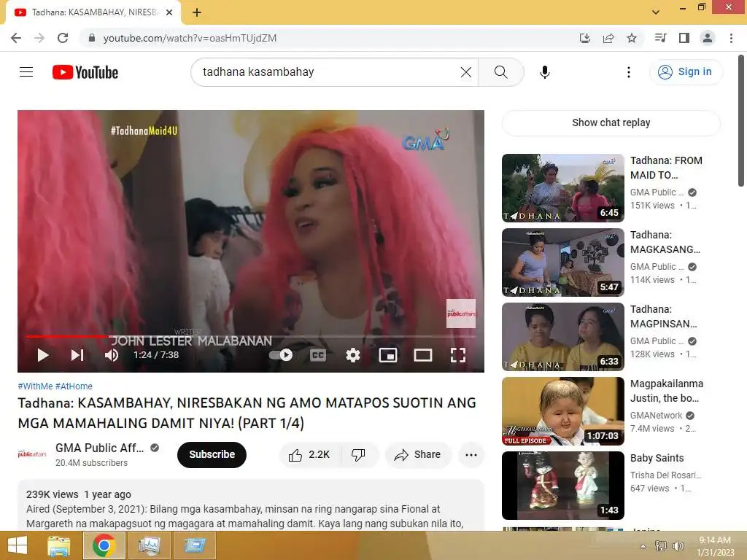Image resolution: width=747 pixels, height=560 pixels.
Task: Close the Tadhana browser tab
Action: 169,12
